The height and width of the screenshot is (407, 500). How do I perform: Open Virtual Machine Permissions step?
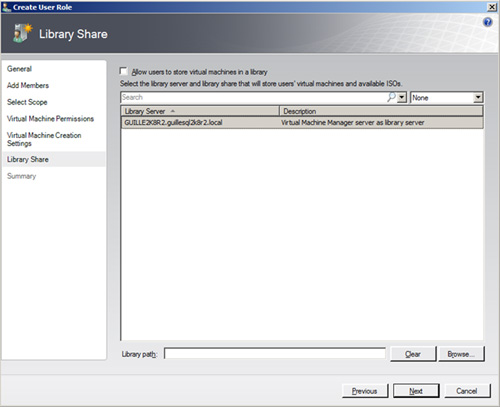click(x=50, y=119)
